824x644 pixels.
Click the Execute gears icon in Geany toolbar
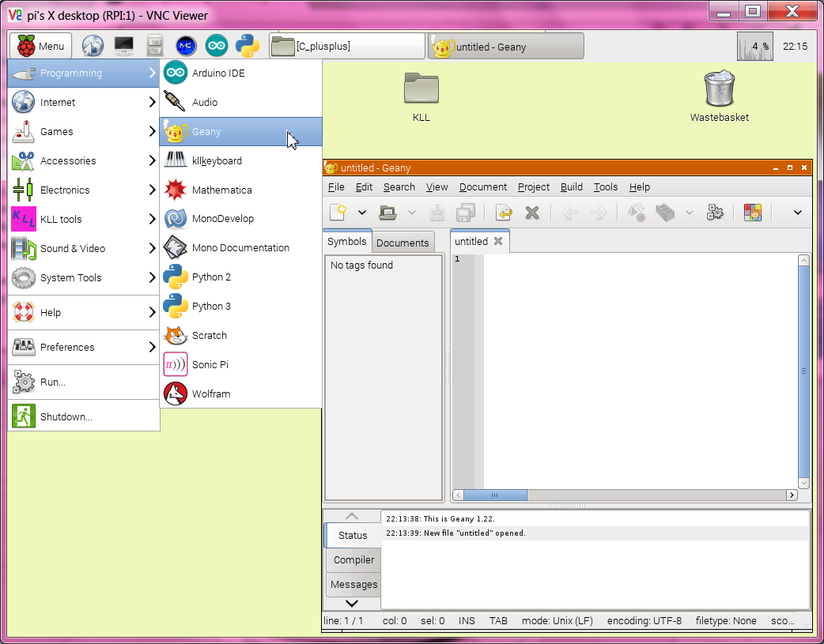pyautogui.click(x=715, y=212)
